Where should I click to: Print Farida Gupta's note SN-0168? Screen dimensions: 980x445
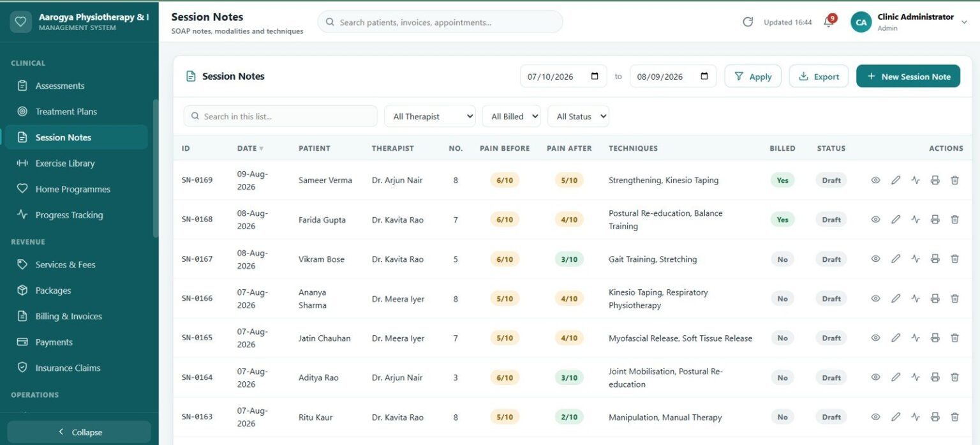click(935, 220)
